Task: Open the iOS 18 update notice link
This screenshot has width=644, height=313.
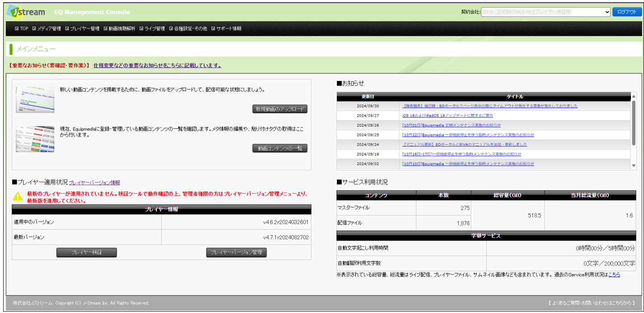Action: [448, 115]
